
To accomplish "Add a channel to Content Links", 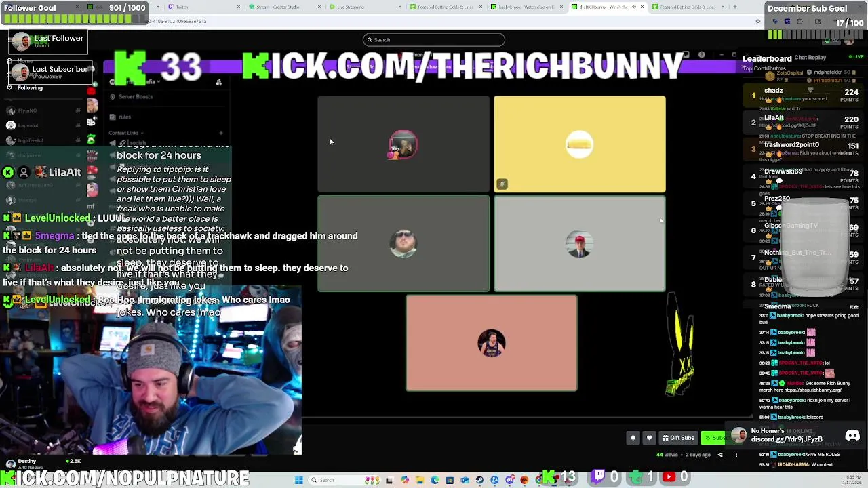I will (x=220, y=133).
